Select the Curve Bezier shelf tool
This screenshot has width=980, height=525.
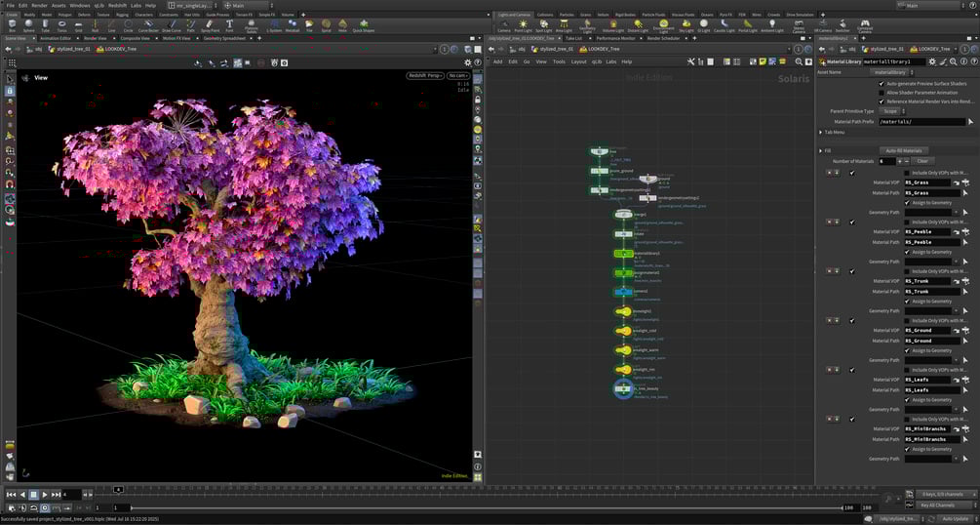pyautogui.click(x=148, y=25)
